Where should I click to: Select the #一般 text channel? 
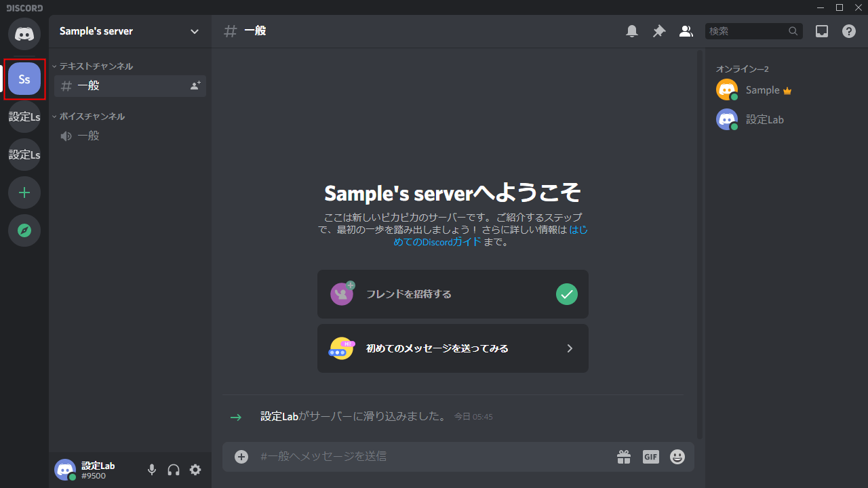point(130,86)
